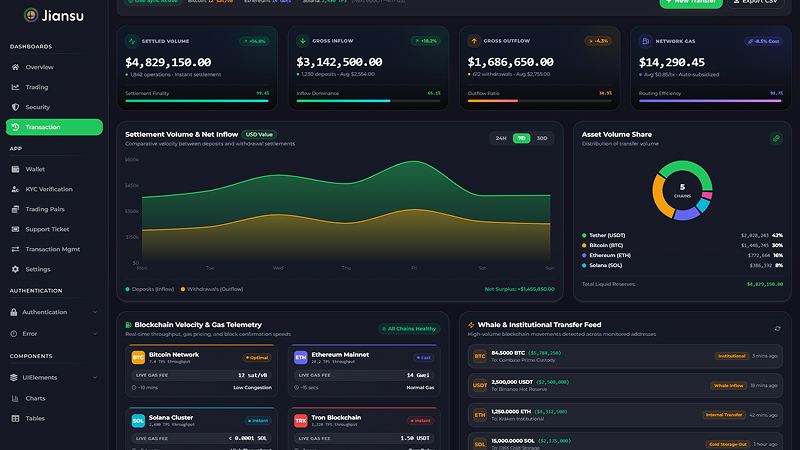The image size is (800, 450).
Task: Click the USD Value badge
Action: 259,135
